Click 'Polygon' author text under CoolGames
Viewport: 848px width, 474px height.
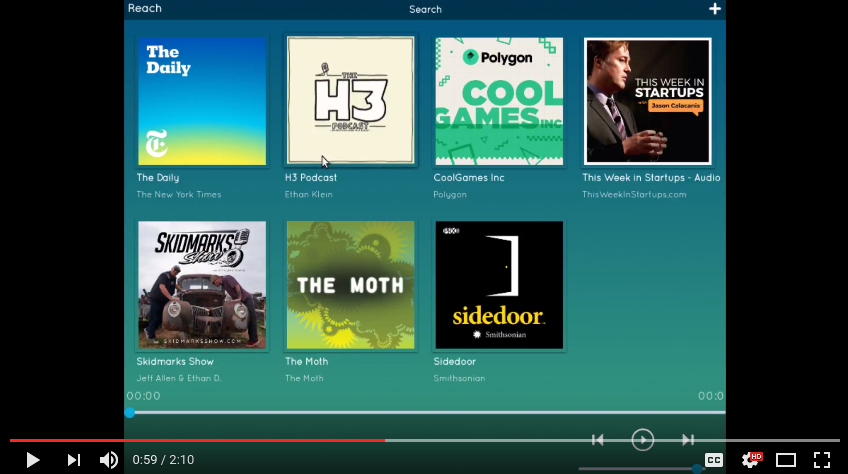pos(449,194)
